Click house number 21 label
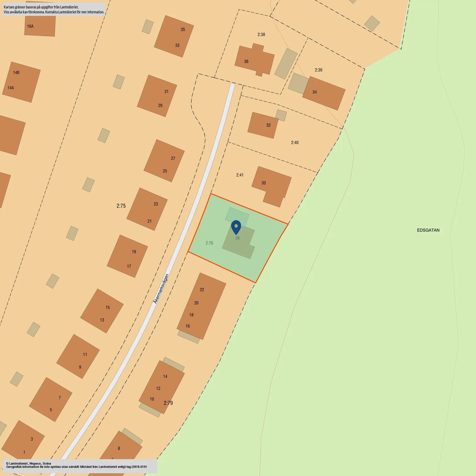476x476 pixels. click(x=149, y=221)
